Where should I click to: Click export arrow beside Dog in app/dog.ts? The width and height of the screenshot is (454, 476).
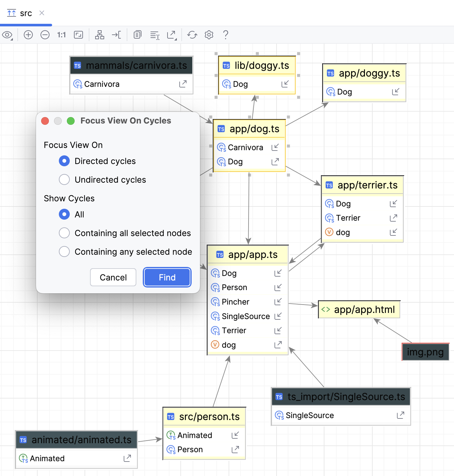coord(275,161)
